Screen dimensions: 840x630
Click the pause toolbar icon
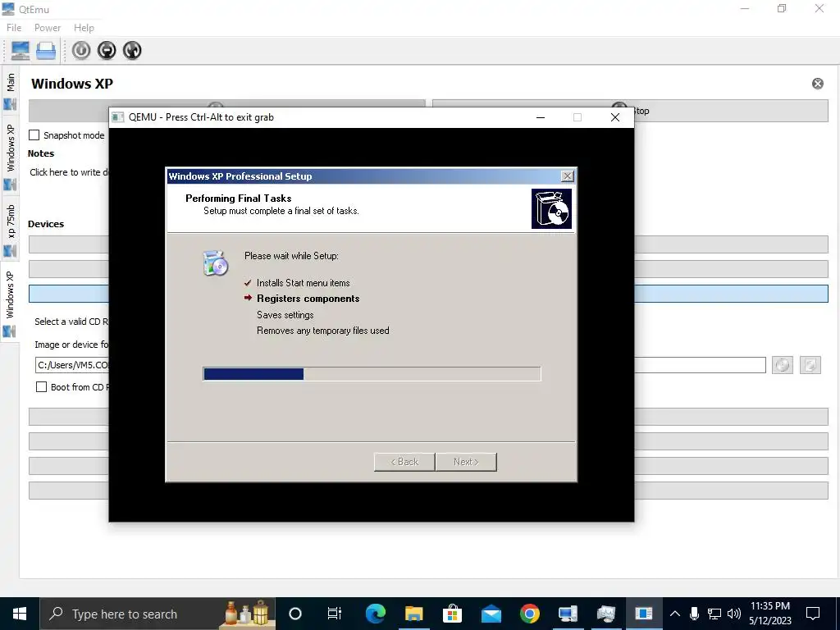click(x=107, y=50)
